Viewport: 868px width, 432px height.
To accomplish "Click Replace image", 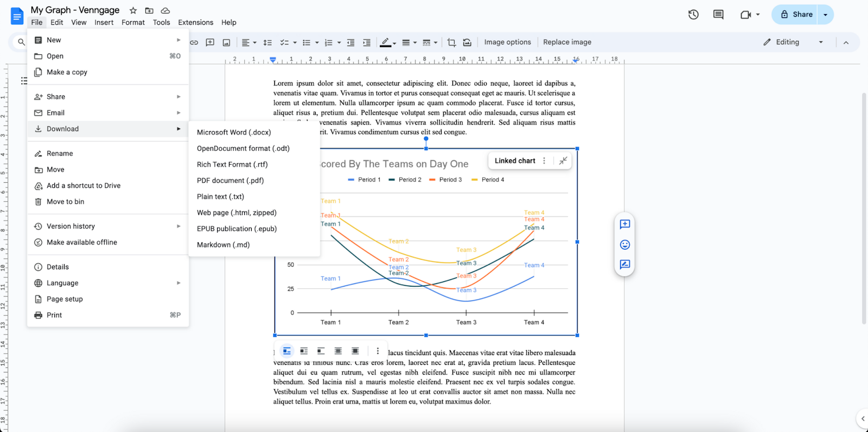I will pos(567,42).
